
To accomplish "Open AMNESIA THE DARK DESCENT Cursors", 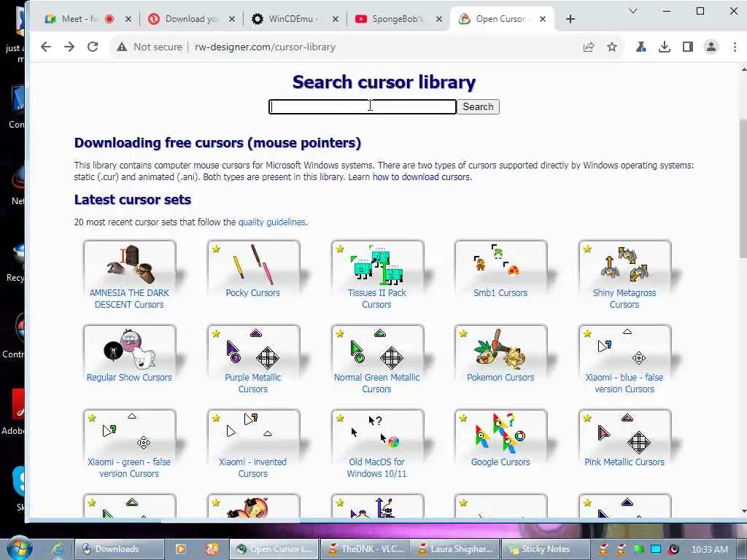I will (x=129, y=298).
